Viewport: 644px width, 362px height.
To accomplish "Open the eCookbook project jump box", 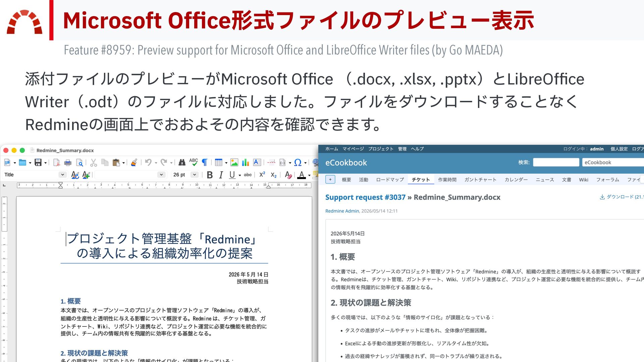I will (613, 162).
